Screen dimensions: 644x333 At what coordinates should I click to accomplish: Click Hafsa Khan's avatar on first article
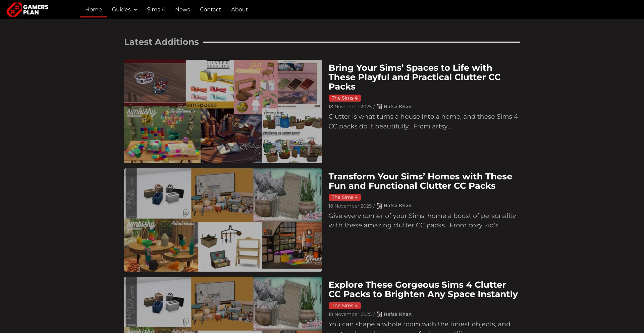pyautogui.click(x=379, y=107)
